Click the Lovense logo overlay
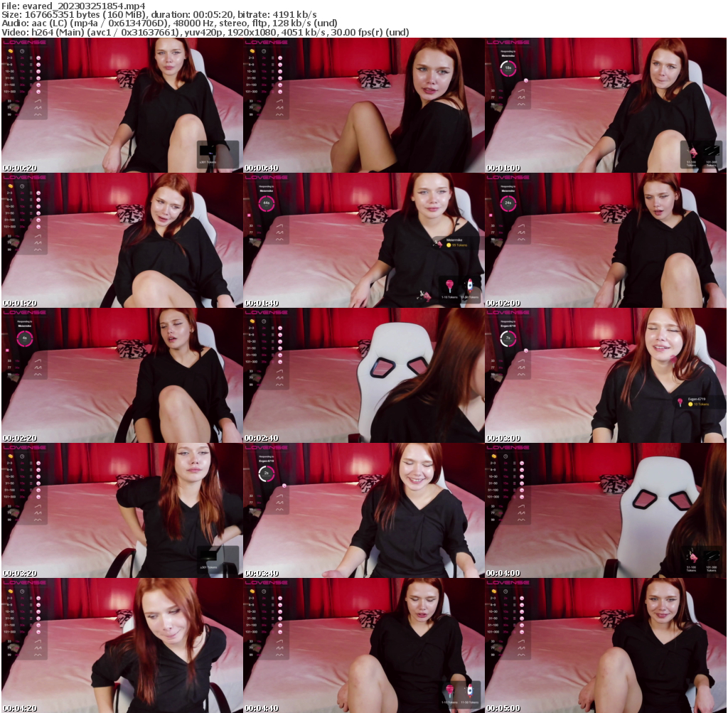Viewport: 728px width, 713px height. pyautogui.click(x=25, y=43)
